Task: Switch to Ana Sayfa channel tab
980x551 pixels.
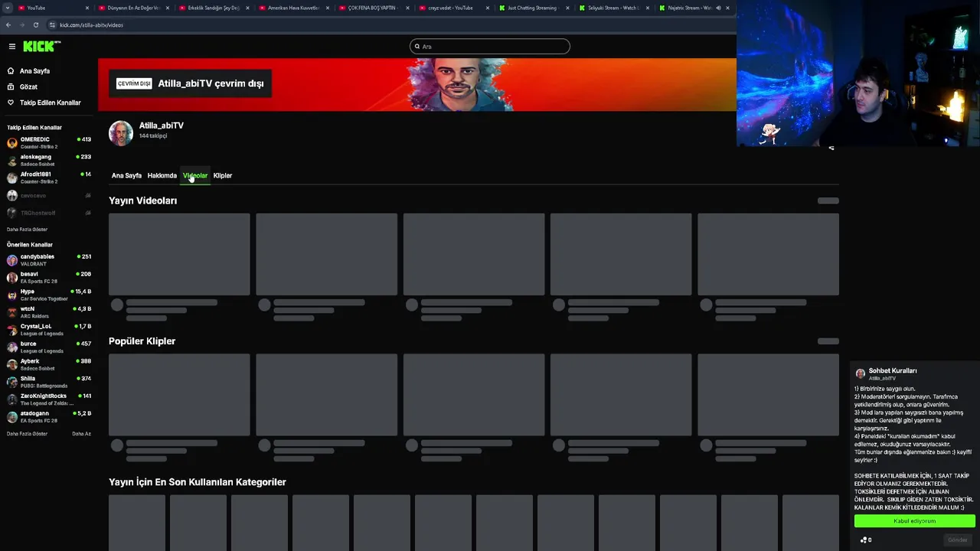Action: pos(126,175)
